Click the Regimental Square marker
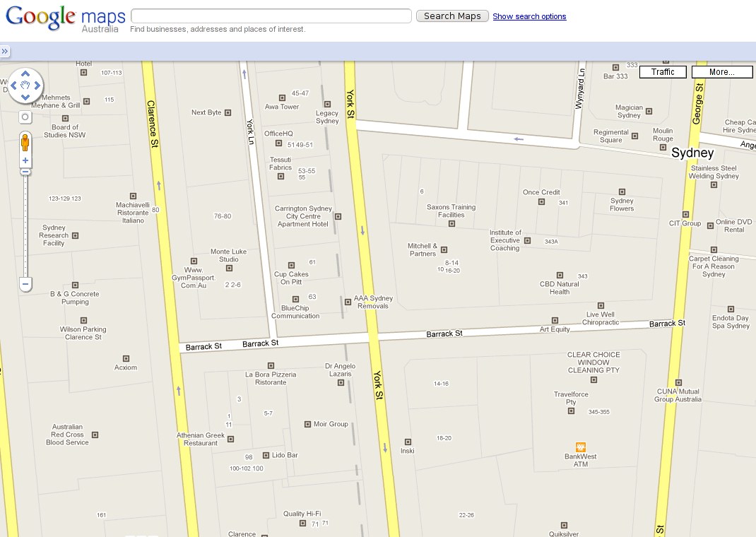Image resolution: width=756 pixels, height=537 pixels. tap(635, 136)
